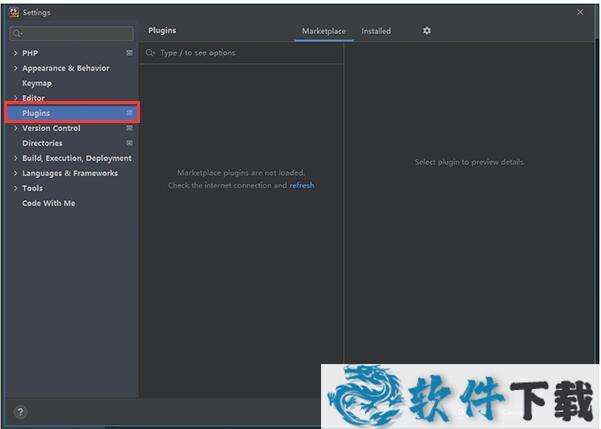
Task: Expand the Editor settings node
Action: pyautogui.click(x=15, y=98)
